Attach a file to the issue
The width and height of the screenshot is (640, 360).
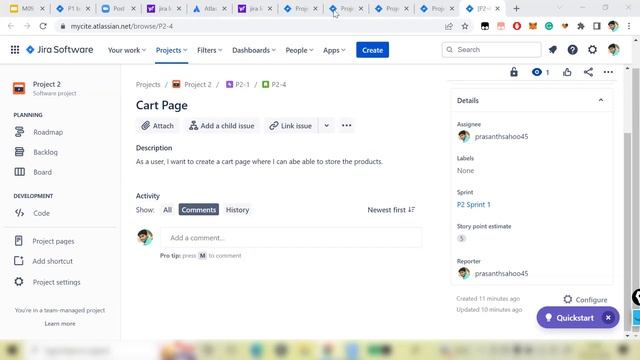click(x=158, y=126)
